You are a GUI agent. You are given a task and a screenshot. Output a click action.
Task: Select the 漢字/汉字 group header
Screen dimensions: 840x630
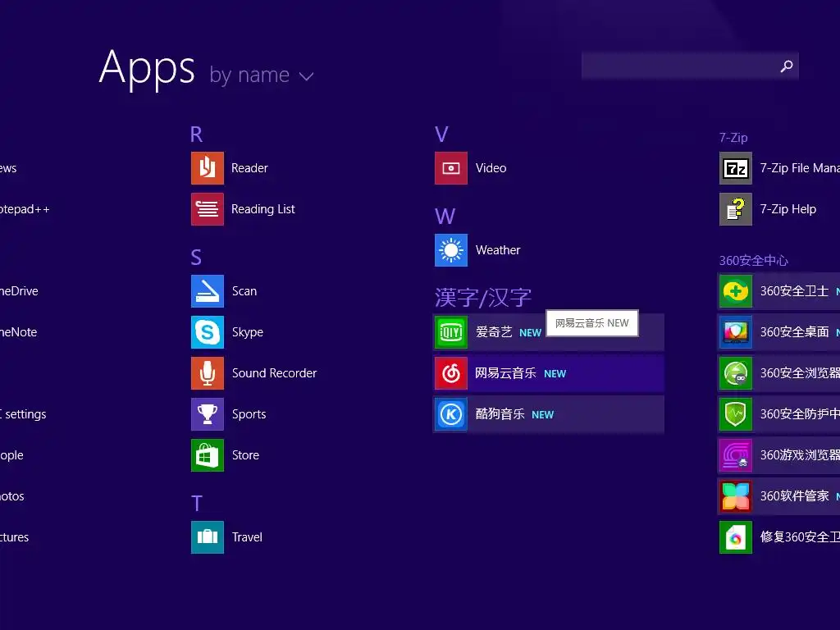(x=483, y=298)
